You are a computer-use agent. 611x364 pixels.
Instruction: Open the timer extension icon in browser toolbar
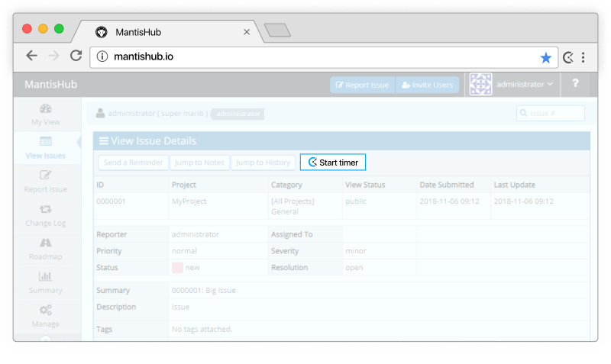tap(568, 58)
